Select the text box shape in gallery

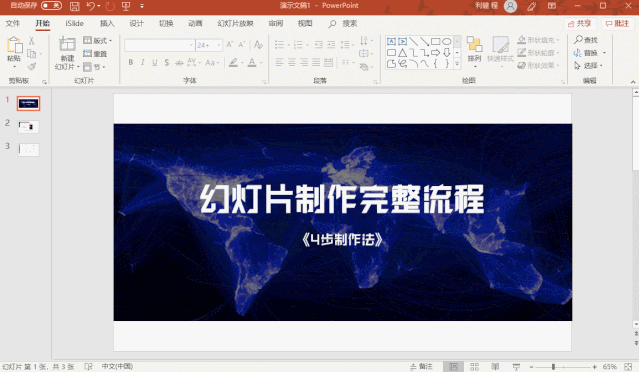(391, 41)
